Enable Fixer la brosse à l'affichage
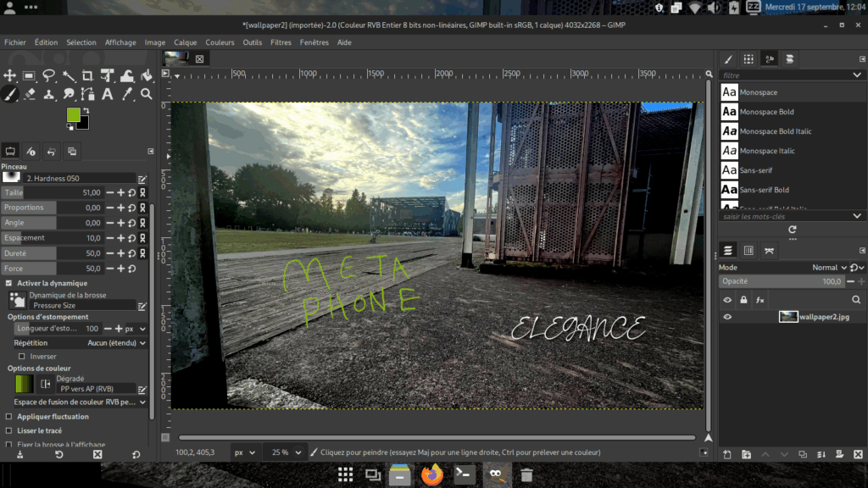 [x=8, y=444]
